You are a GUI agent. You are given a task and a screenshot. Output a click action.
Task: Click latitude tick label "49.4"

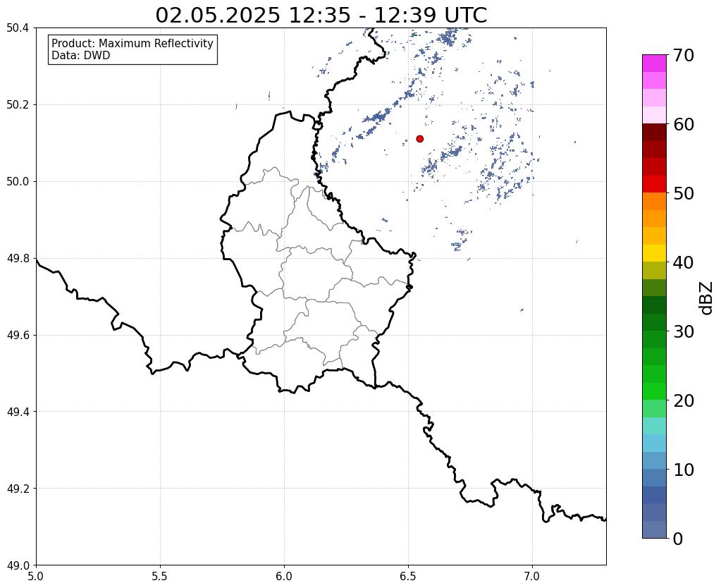[x=18, y=412]
